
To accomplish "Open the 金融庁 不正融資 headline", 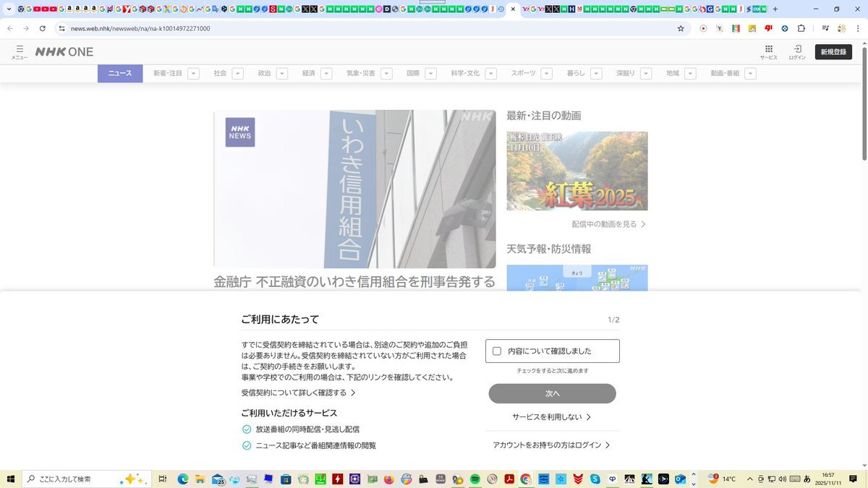I will pos(354,282).
